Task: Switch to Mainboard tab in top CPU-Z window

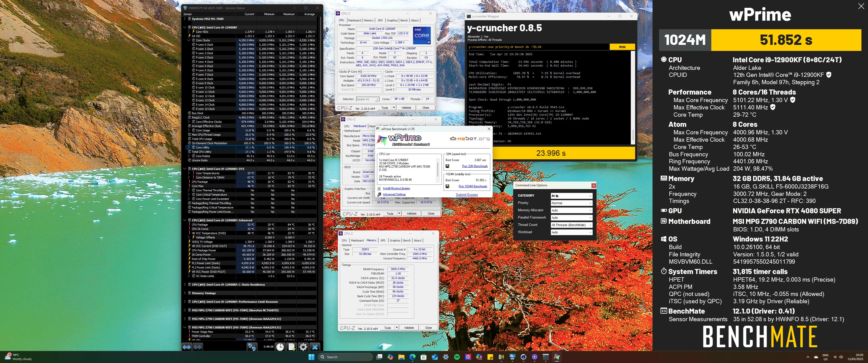Action: point(355,20)
